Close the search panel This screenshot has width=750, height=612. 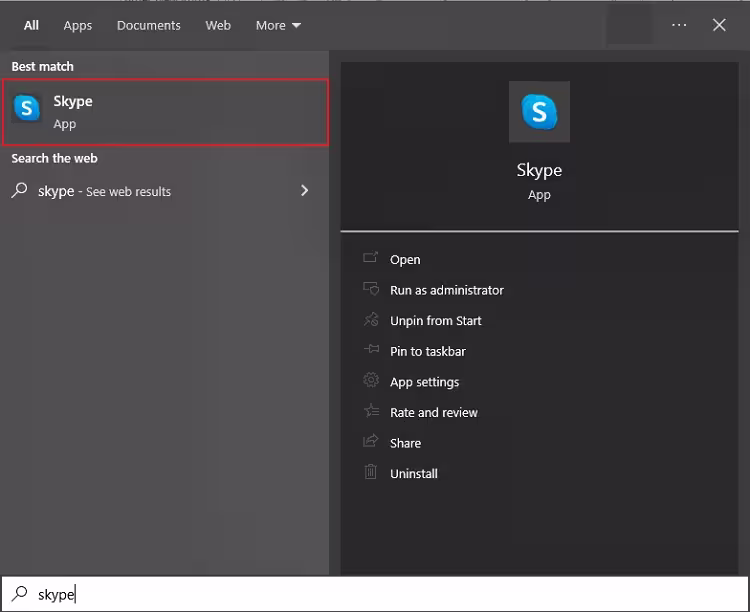pos(719,25)
